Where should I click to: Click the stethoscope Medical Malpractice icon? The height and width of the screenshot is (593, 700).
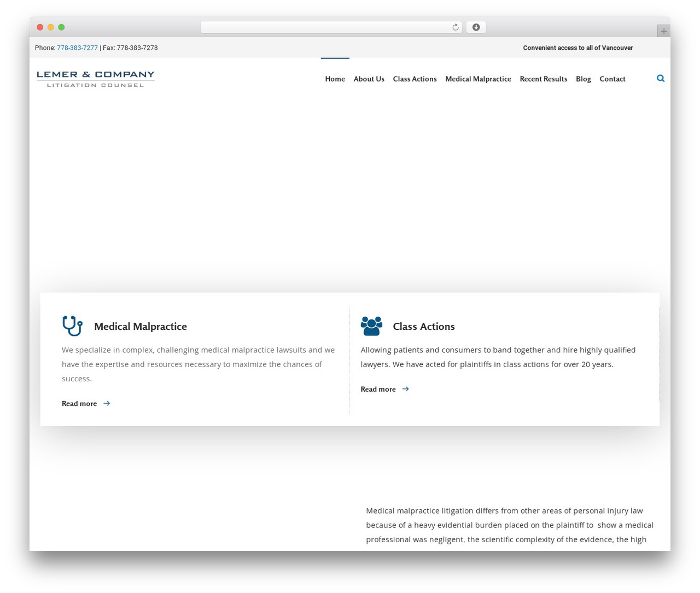pos(72,326)
